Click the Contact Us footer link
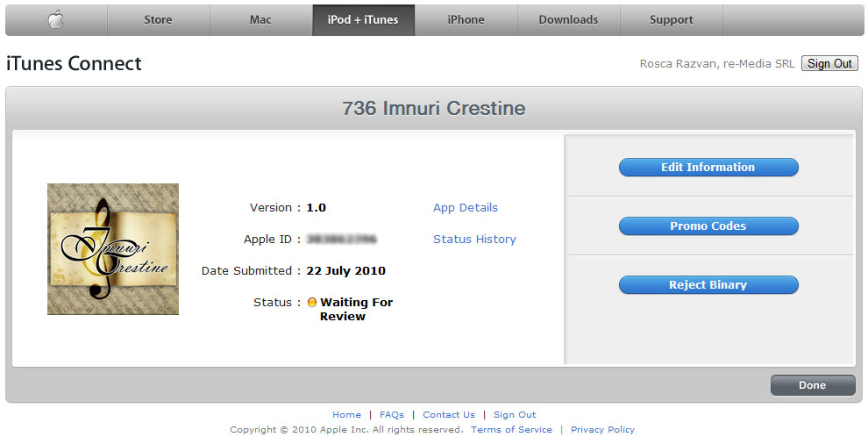 click(x=448, y=415)
